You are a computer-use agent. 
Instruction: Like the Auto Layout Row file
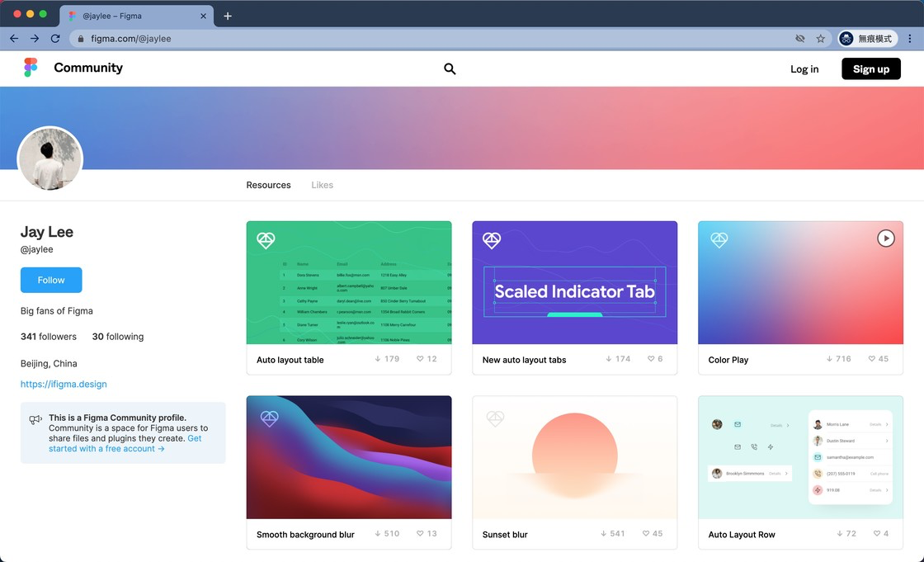[x=877, y=533]
